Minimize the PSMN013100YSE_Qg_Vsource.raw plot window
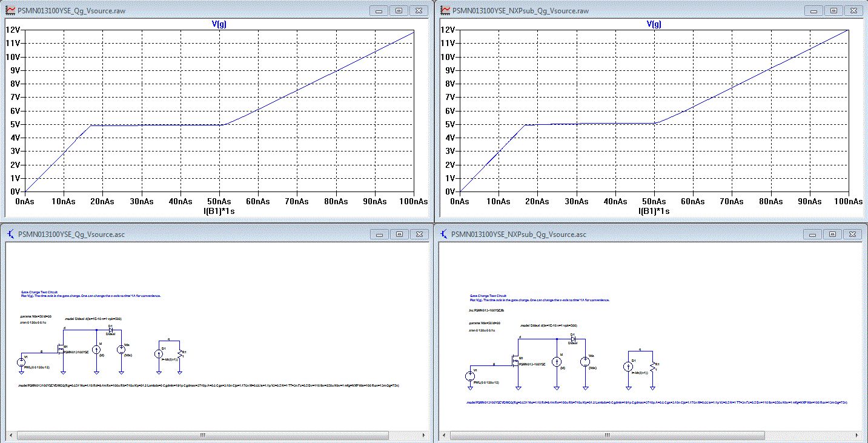The image size is (868, 443). (378, 10)
